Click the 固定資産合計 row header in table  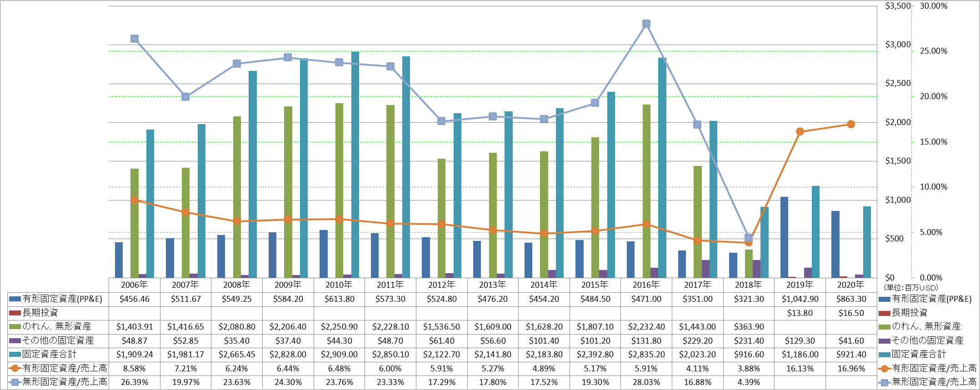(49, 354)
